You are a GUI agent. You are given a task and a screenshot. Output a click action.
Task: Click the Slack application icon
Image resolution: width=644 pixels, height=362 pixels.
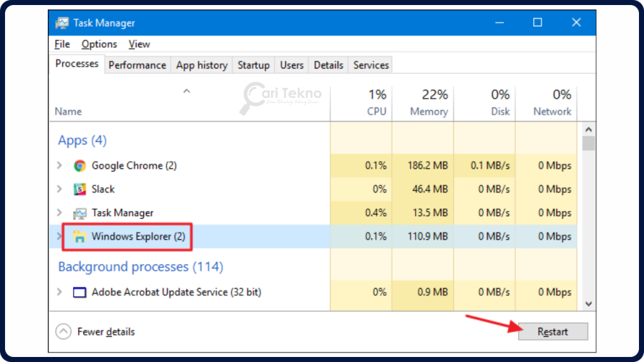[79, 189]
